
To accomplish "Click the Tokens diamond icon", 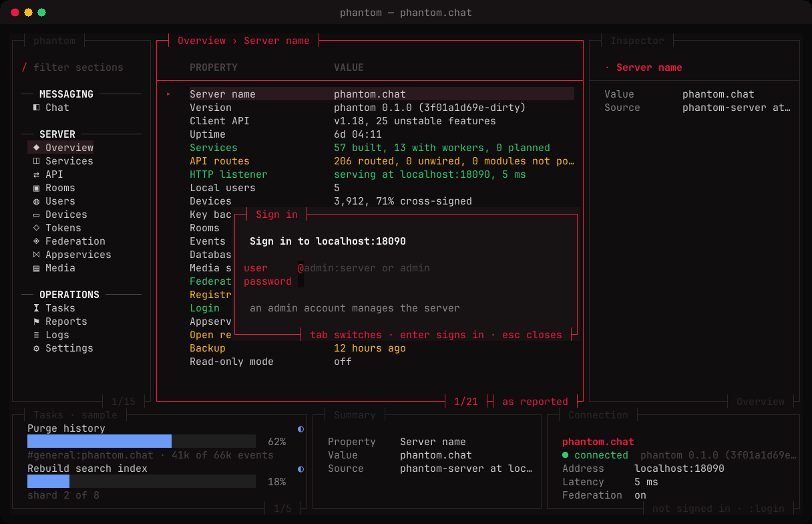I will point(36,228).
